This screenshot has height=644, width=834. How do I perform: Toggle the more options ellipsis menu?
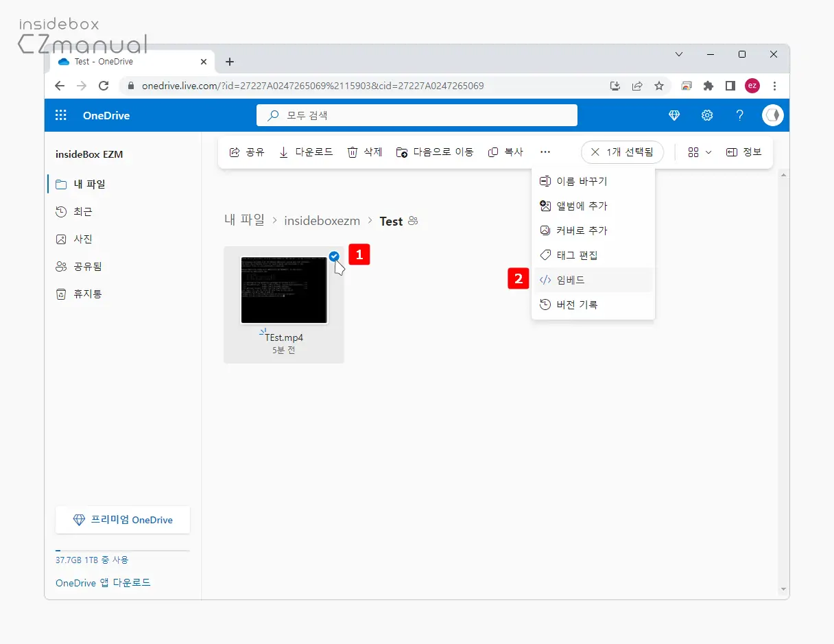(545, 152)
